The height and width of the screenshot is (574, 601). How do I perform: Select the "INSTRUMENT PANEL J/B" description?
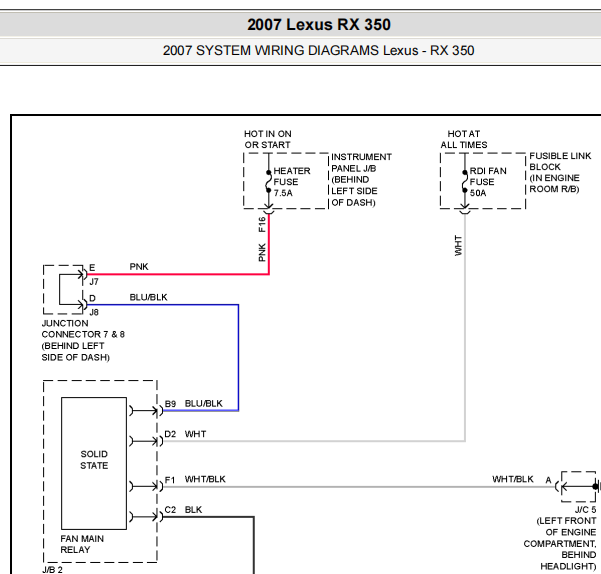coord(361,179)
